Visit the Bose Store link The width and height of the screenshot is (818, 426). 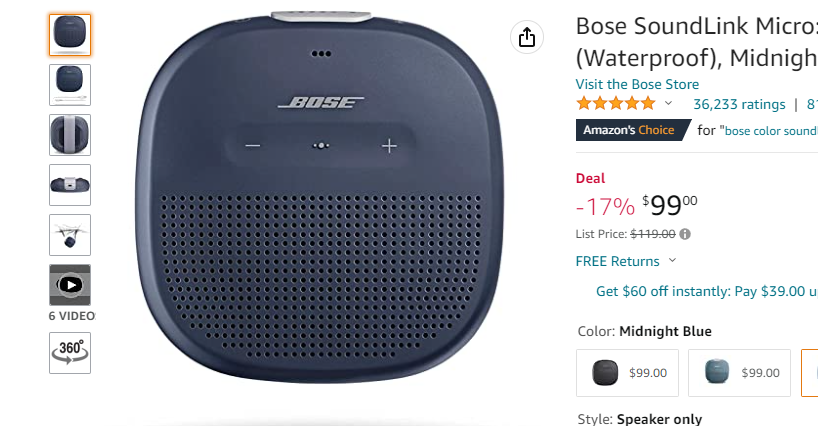637,84
